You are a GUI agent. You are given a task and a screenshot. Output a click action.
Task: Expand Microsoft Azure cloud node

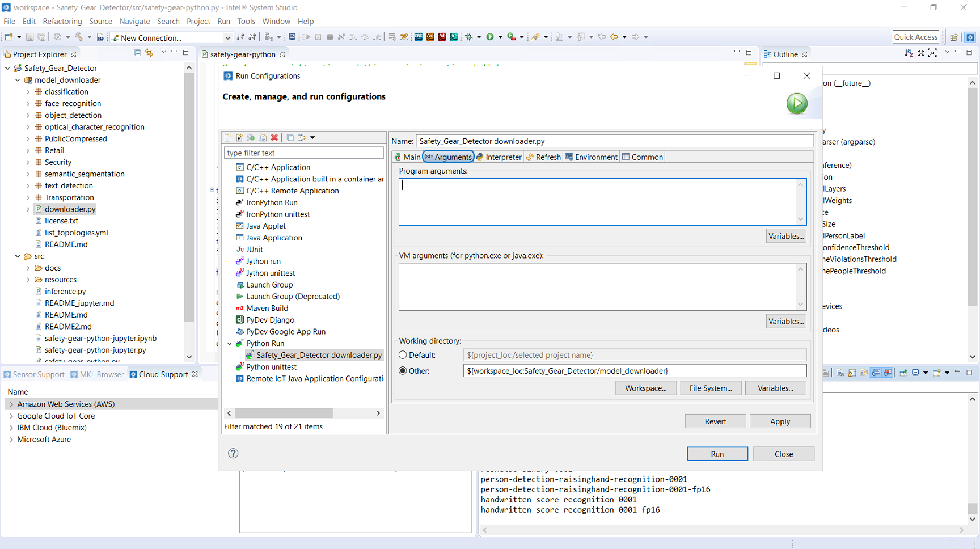(11, 440)
